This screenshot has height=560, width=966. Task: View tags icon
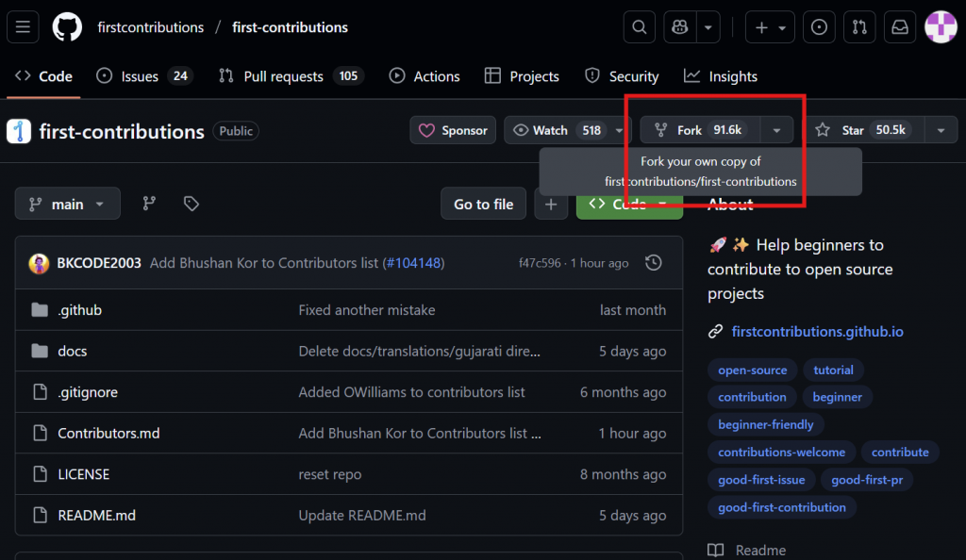click(191, 204)
